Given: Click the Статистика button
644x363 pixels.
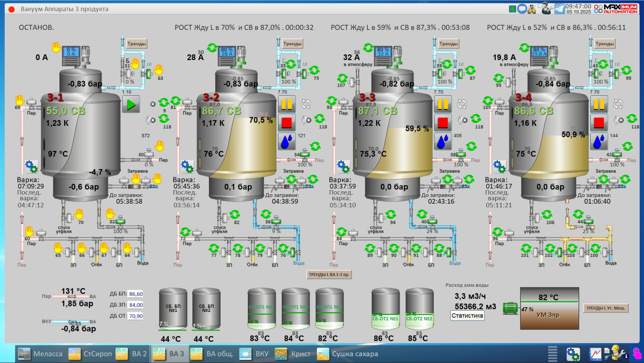Looking at the screenshot, I should tap(467, 316).
